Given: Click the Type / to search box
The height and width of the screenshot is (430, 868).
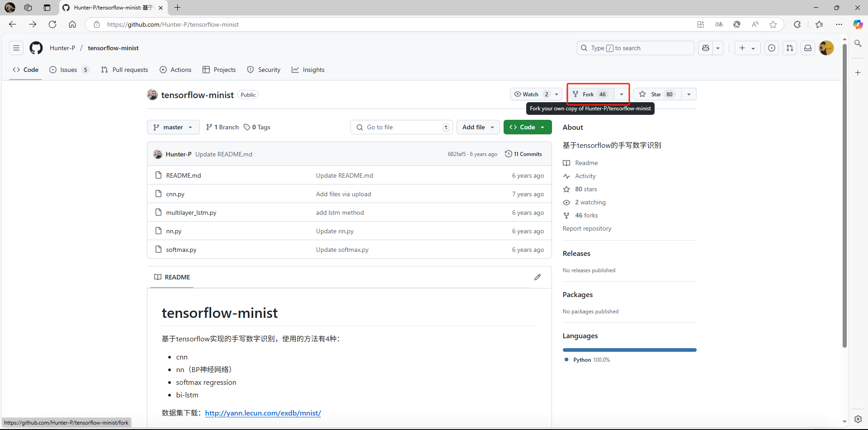Looking at the screenshot, I should click(x=635, y=48).
